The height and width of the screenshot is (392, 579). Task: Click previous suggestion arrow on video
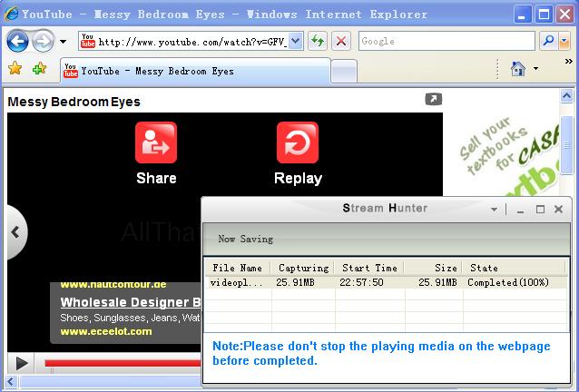15,232
